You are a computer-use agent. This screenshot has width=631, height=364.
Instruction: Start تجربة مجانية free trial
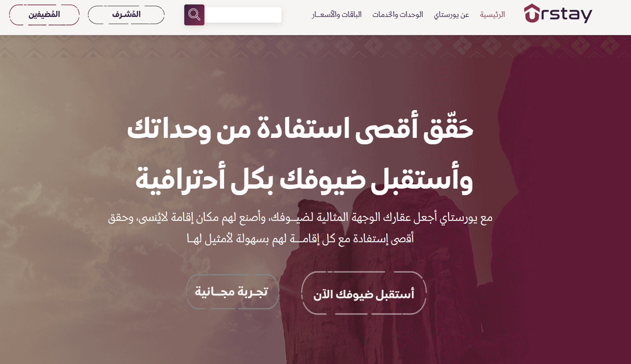(x=232, y=291)
